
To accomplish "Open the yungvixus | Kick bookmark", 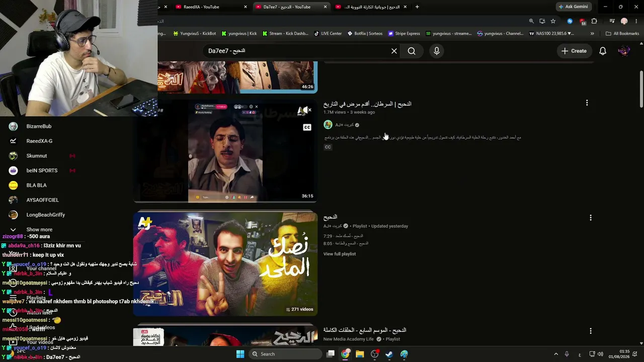I will pos(239,34).
